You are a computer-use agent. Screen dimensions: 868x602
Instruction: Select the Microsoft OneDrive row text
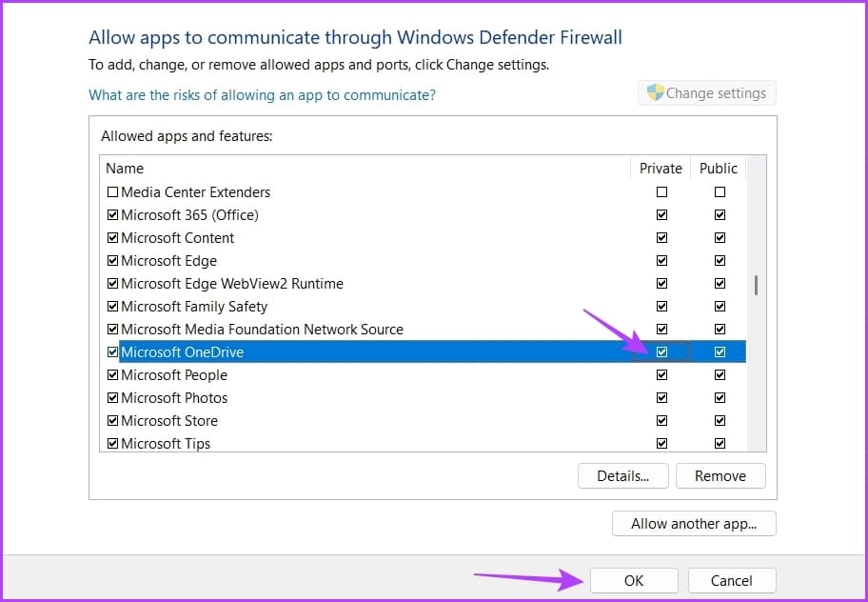[183, 352]
